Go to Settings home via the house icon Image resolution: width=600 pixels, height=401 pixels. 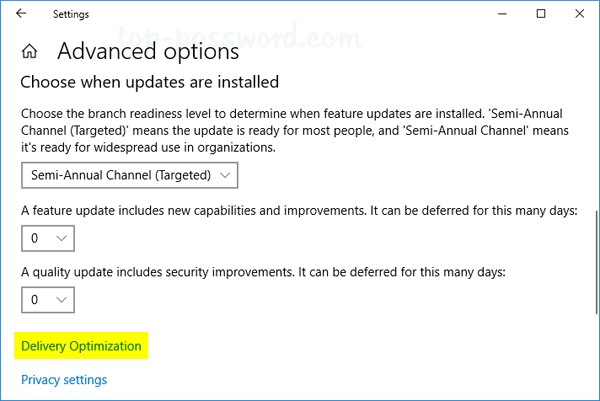pos(30,51)
